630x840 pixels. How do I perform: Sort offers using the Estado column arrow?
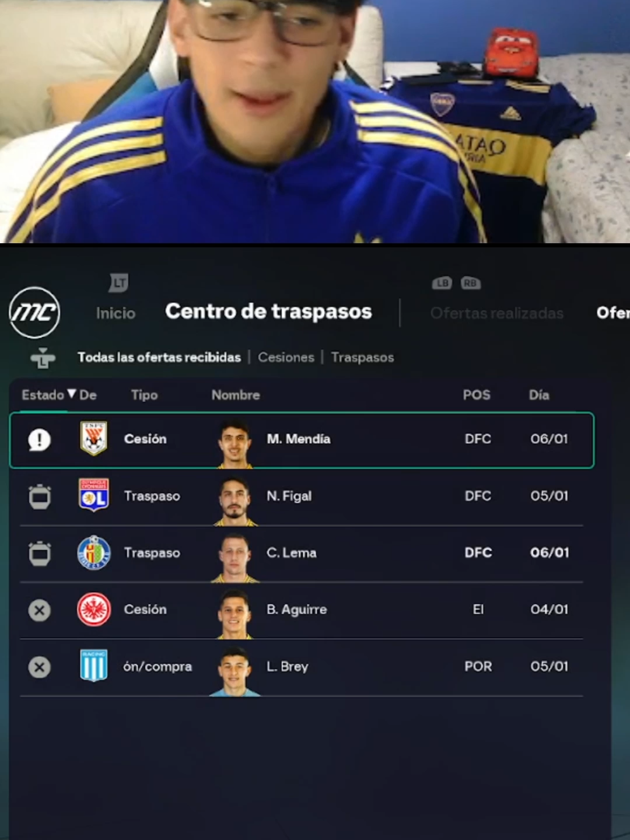(x=72, y=394)
